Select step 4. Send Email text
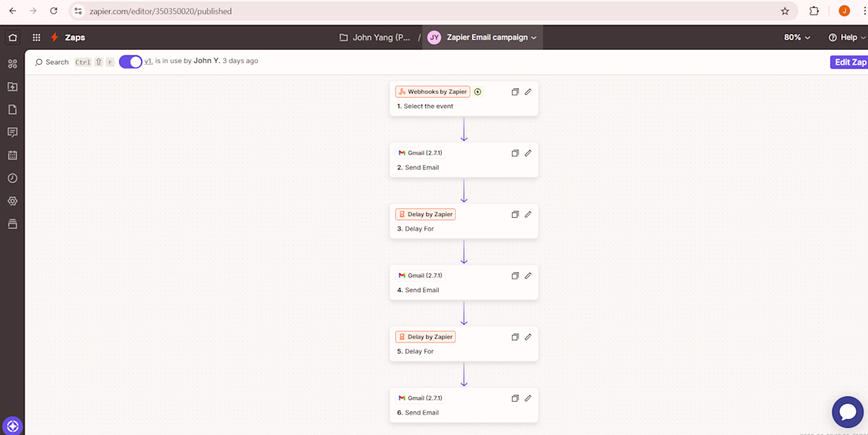Viewport: 868px width, 435px height. pyautogui.click(x=418, y=290)
